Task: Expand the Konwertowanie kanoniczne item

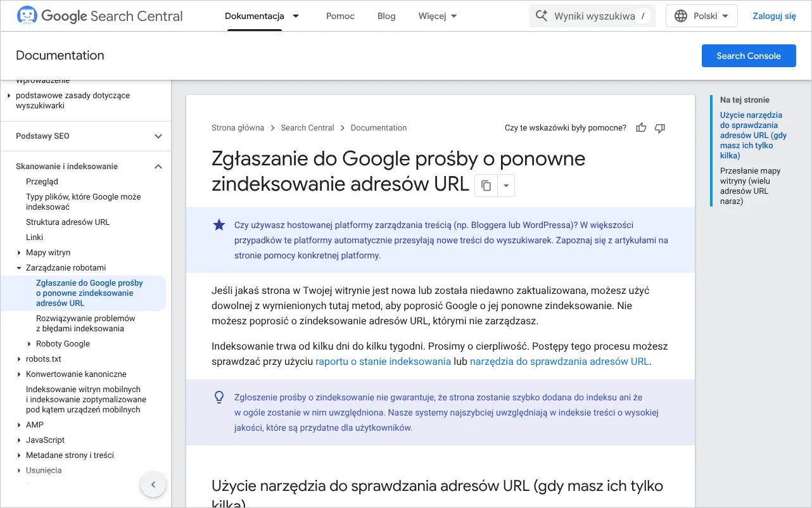Action: 19,374
